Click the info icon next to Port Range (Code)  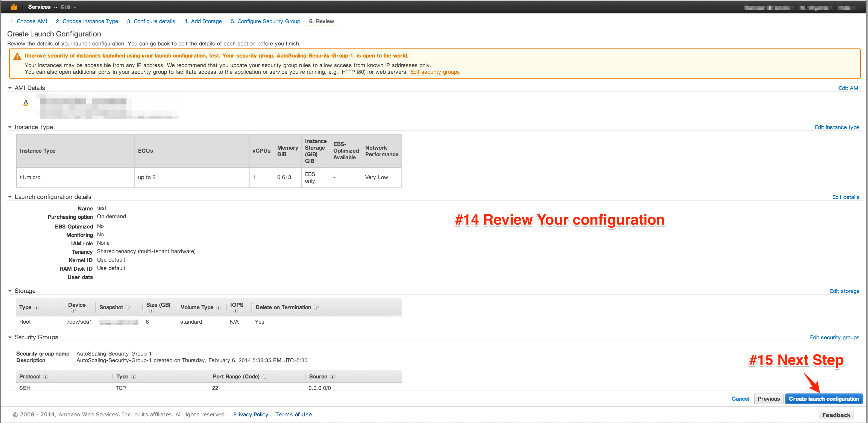click(x=265, y=376)
